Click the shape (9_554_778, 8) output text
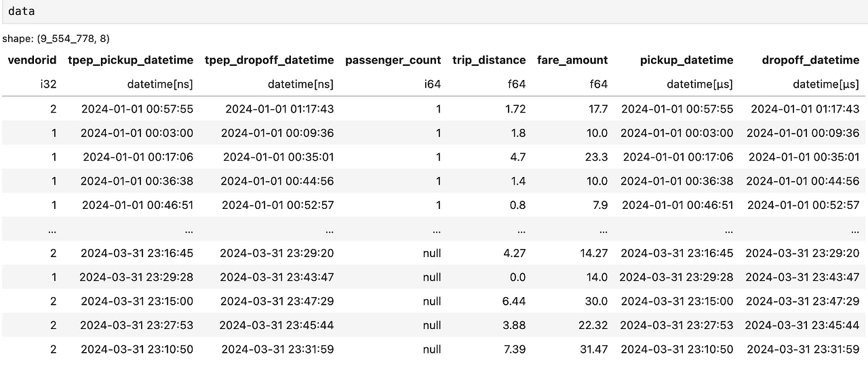Viewport: 868px width, 369px height. [56, 39]
